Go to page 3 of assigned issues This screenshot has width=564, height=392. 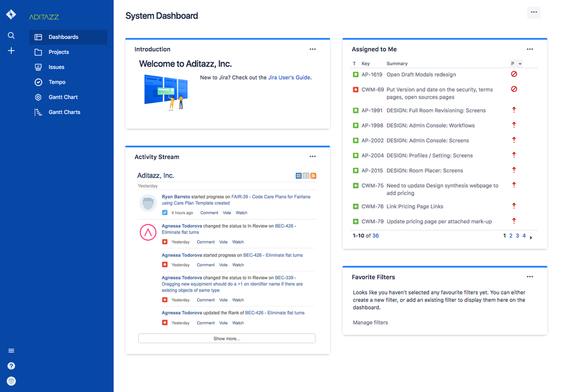pos(517,236)
